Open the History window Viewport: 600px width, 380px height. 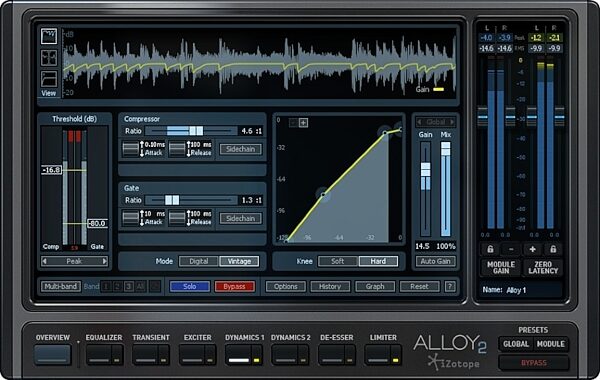coord(330,286)
